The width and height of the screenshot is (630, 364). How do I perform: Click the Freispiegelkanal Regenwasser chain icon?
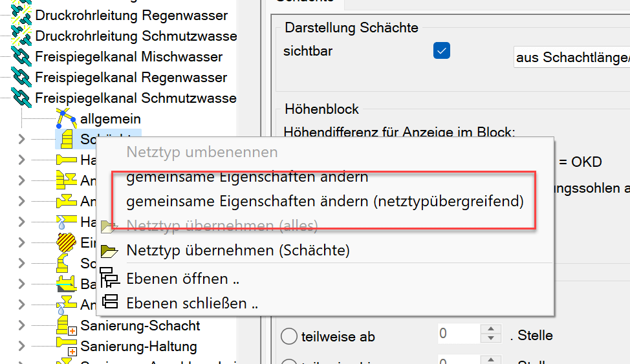(x=22, y=78)
